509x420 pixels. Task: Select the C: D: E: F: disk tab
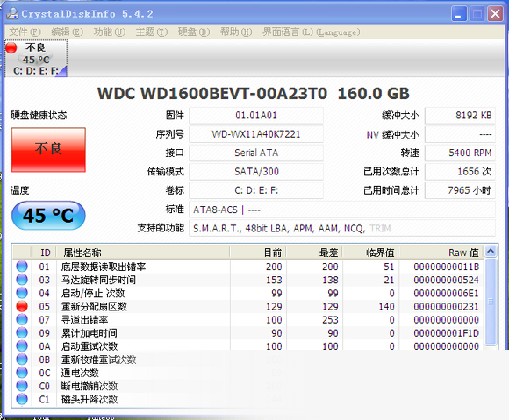point(36,59)
